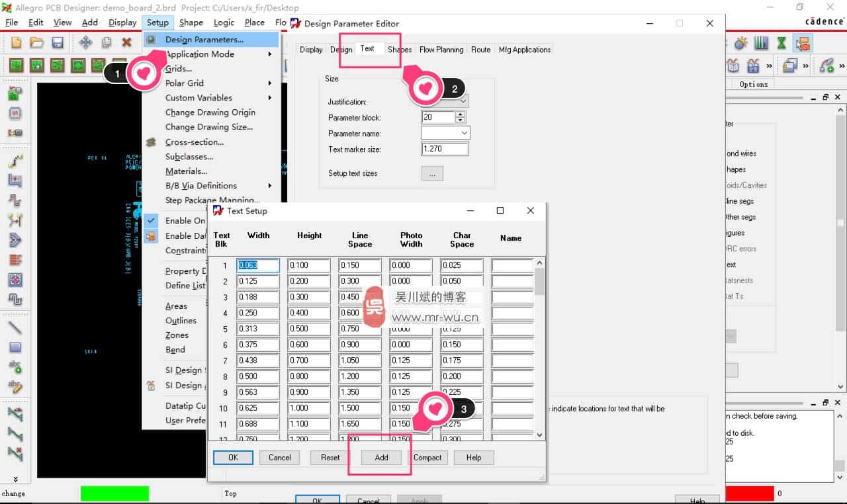Viewport: 847px width, 504px height.
Task: Click the delete shape icon at left toolbar bottom
Action: coord(15,454)
